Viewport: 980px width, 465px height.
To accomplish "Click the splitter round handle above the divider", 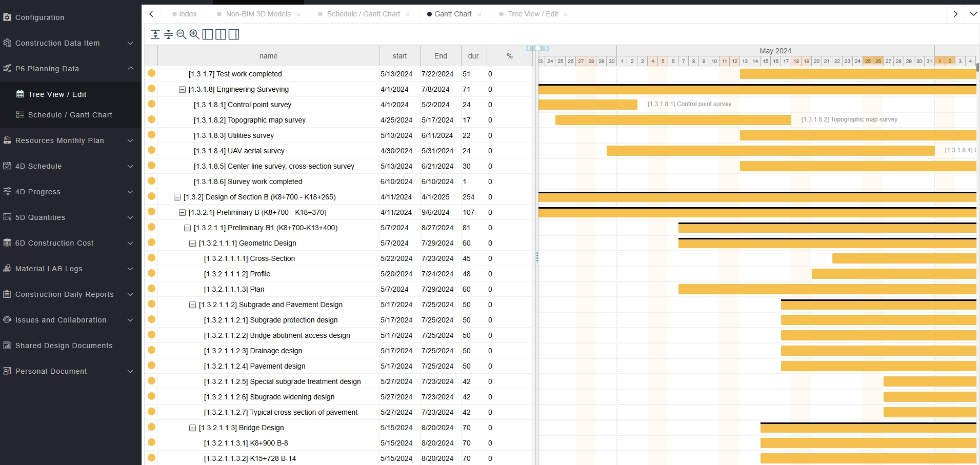I will (x=537, y=48).
